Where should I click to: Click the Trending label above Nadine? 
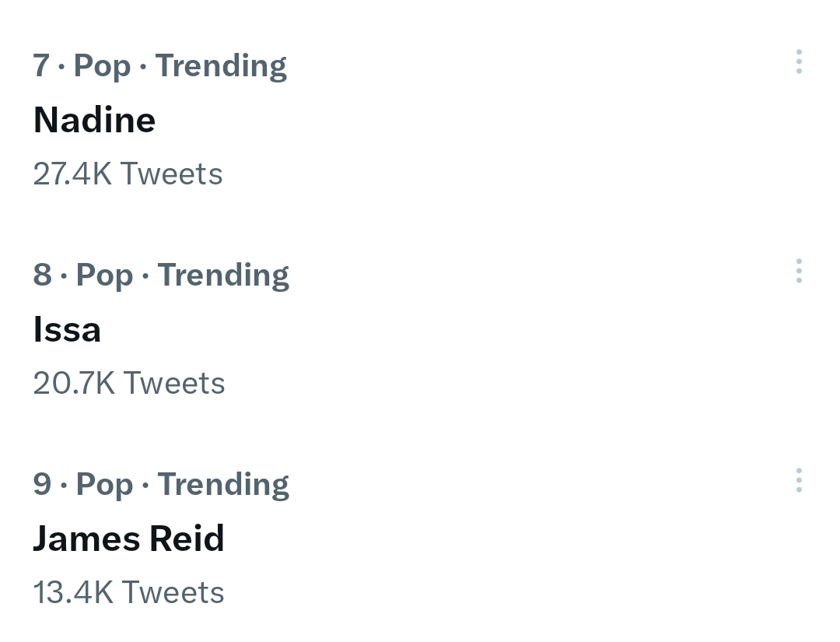click(221, 66)
